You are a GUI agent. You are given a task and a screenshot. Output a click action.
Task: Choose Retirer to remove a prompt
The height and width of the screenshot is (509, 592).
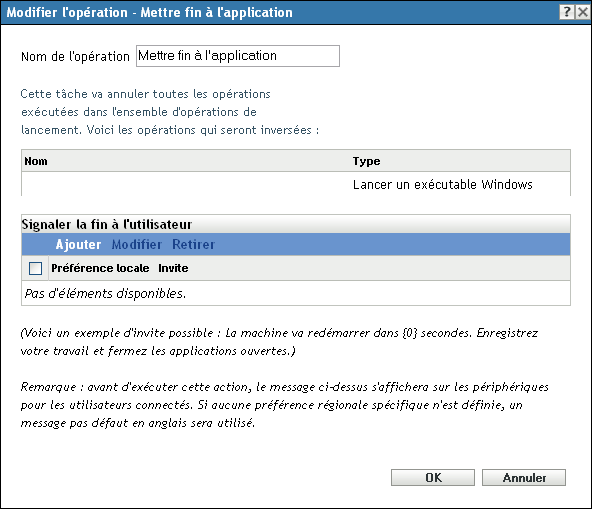(x=193, y=244)
